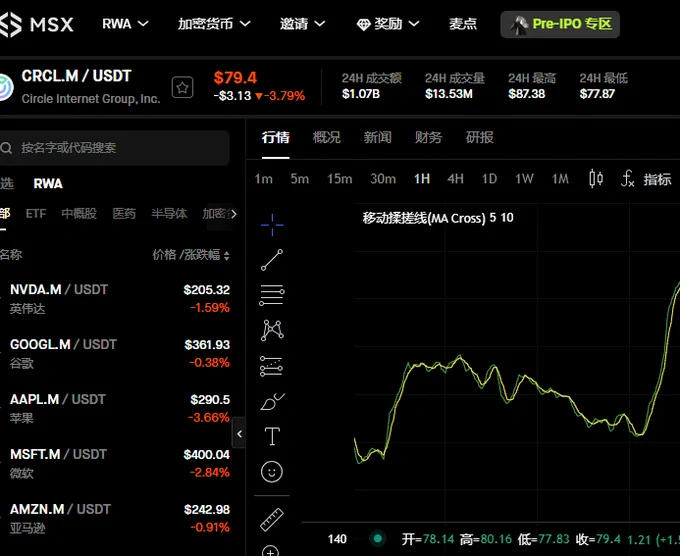Open AMZN.M / USDT row
The image size is (680, 556).
115,518
